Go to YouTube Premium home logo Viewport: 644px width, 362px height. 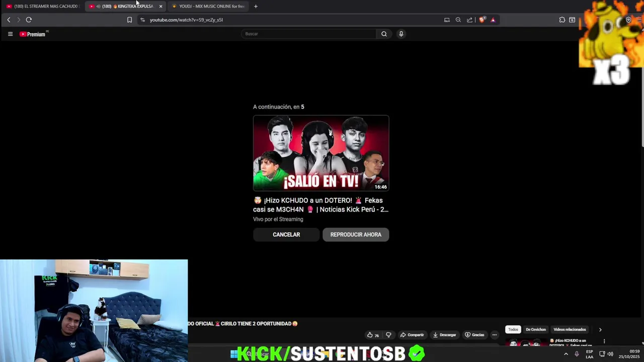(34, 34)
